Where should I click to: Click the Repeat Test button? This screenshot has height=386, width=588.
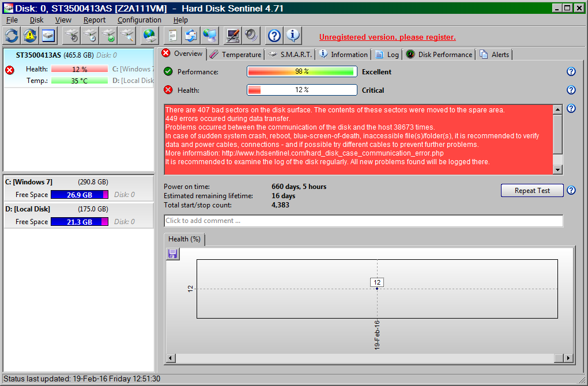tap(532, 190)
